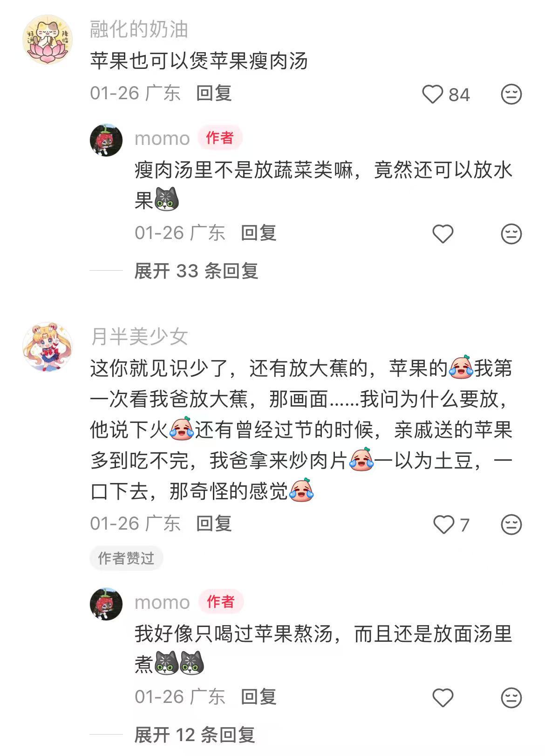Image resolution: width=545 pixels, height=756 pixels.
Task: Expand 展开 33 条回复
Action: (196, 271)
